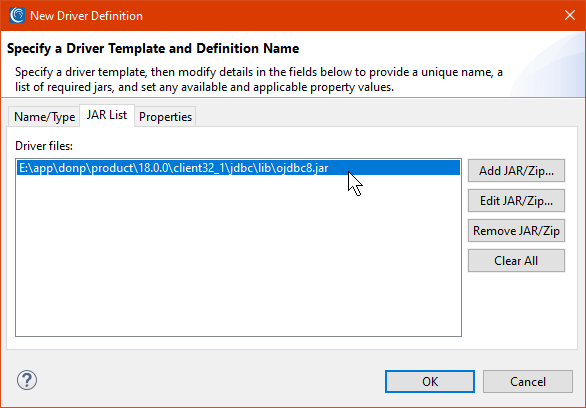Remove the selected JAR with Remove JAR/Zip
Image resolution: width=586 pixels, height=408 pixels.
(516, 231)
